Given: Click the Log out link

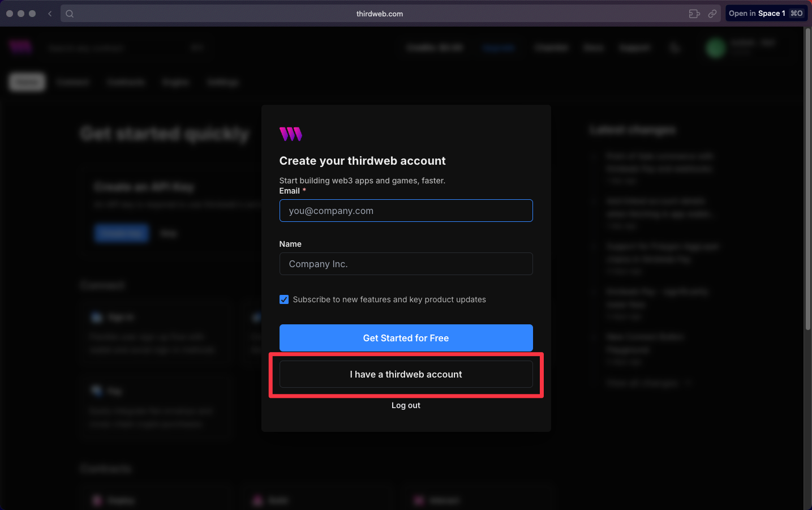Looking at the screenshot, I should [x=406, y=405].
